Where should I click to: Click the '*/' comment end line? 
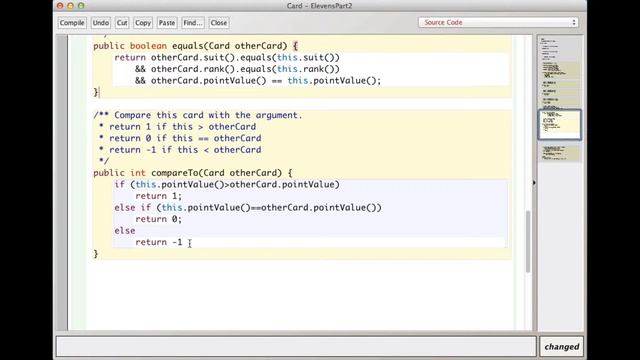point(104,161)
